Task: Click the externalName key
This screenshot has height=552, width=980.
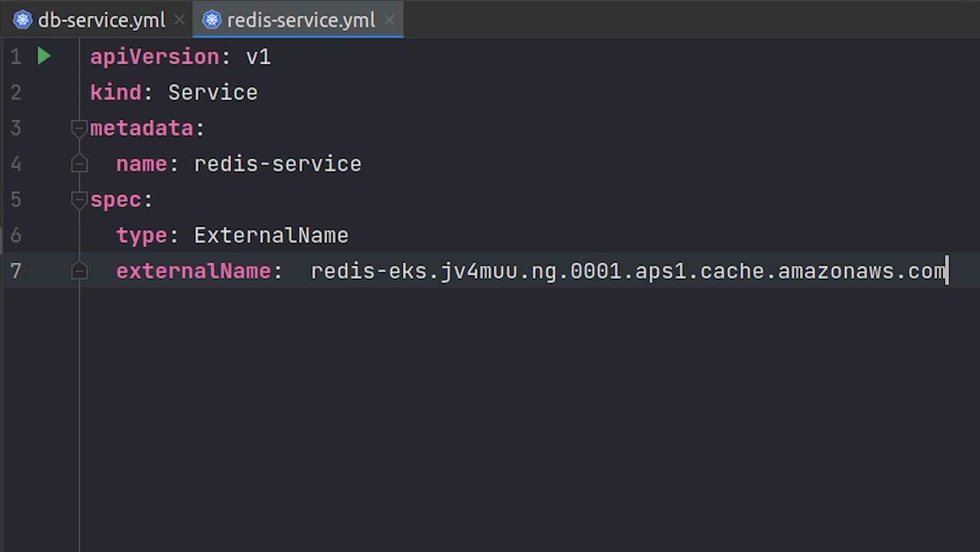Action: click(x=193, y=271)
